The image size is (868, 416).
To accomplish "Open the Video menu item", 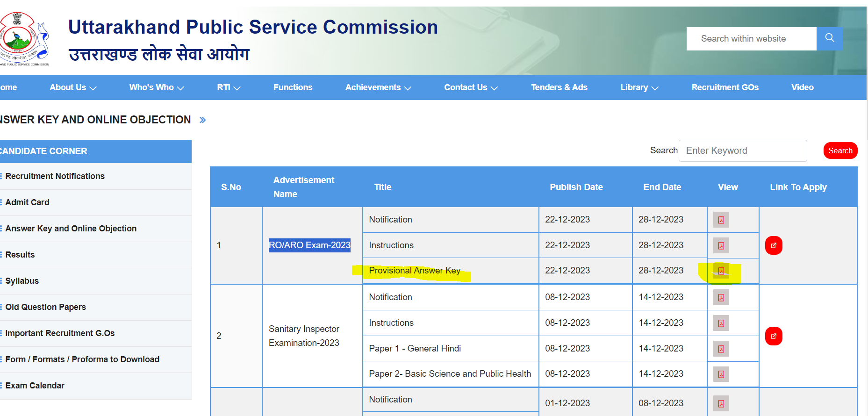I will pos(802,87).
